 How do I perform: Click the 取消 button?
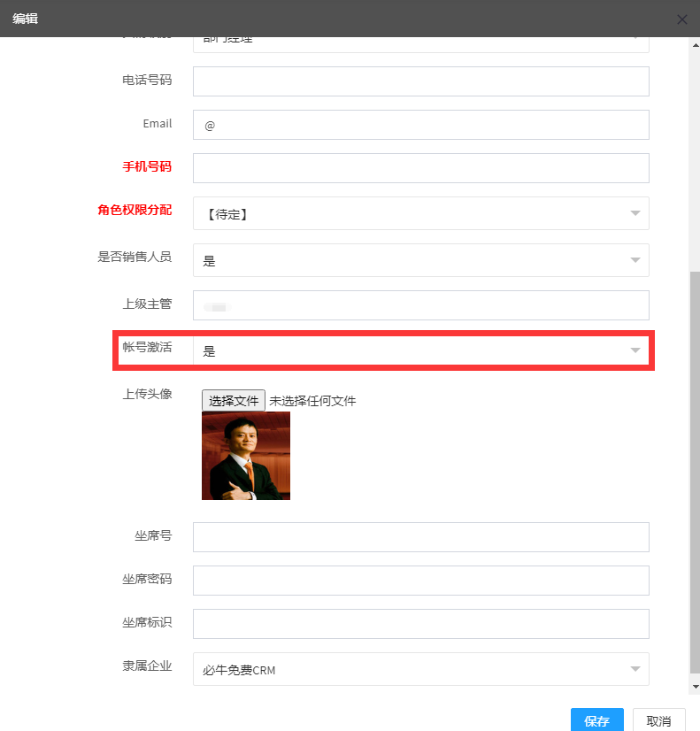(x=658, y=720)
